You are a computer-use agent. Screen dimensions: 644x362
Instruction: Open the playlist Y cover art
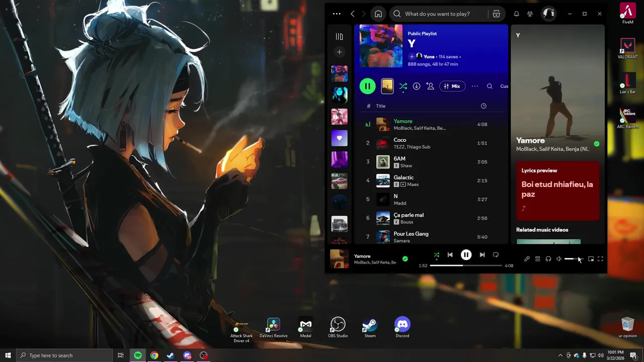tap(381, 46)
